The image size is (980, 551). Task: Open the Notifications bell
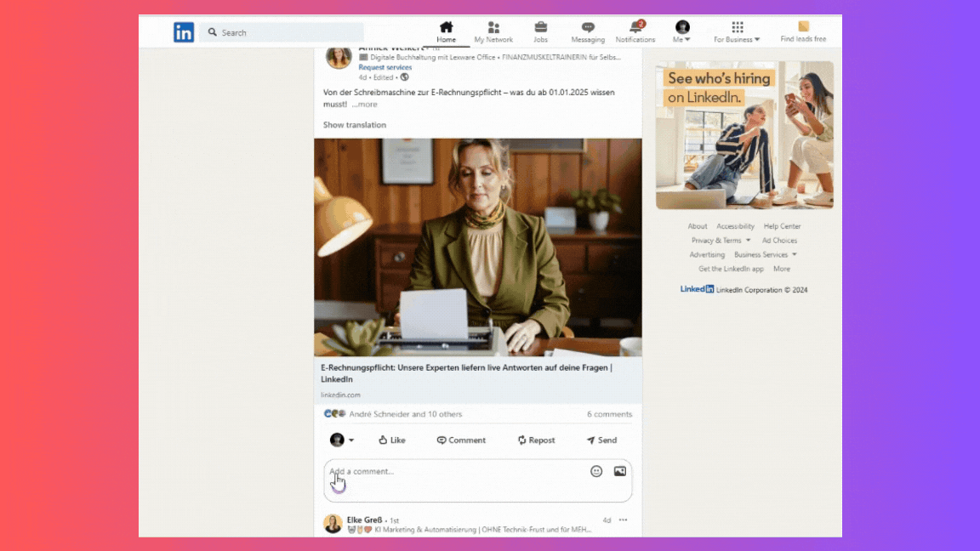click(x=635, y=28)
